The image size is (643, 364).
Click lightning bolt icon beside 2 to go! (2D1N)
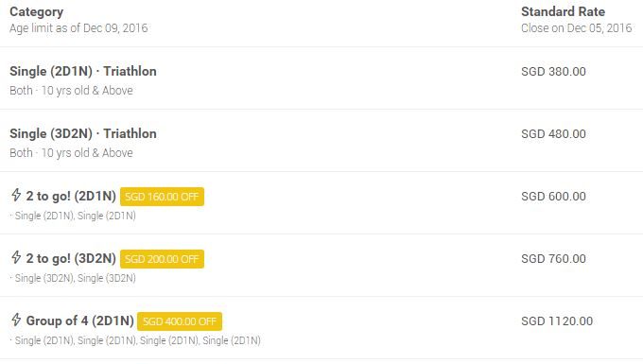point(16,195)
